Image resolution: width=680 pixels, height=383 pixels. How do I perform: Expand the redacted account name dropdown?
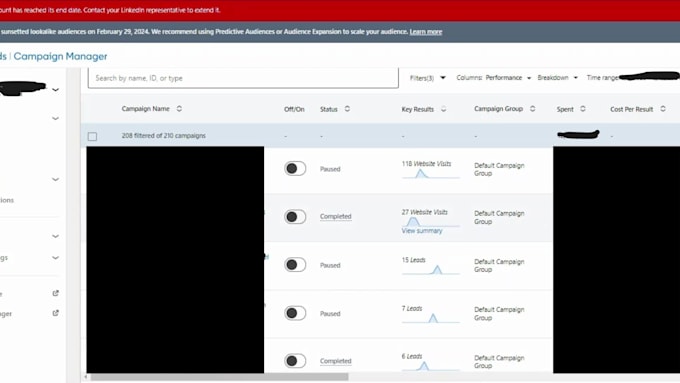coord(56,90)
